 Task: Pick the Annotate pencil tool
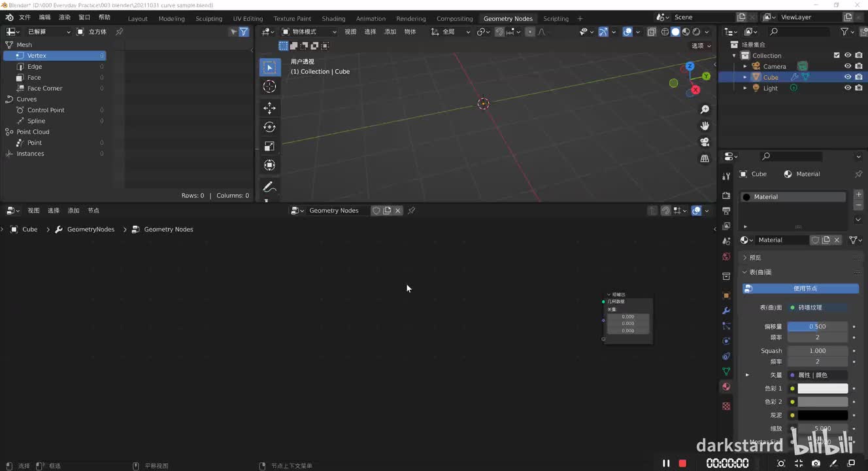point(269,187)
